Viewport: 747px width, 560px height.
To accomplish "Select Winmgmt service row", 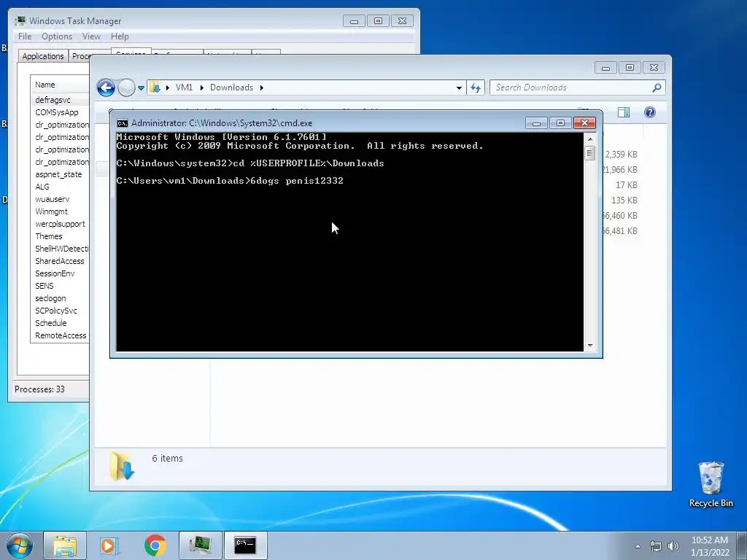I will (x=60, y=211).
